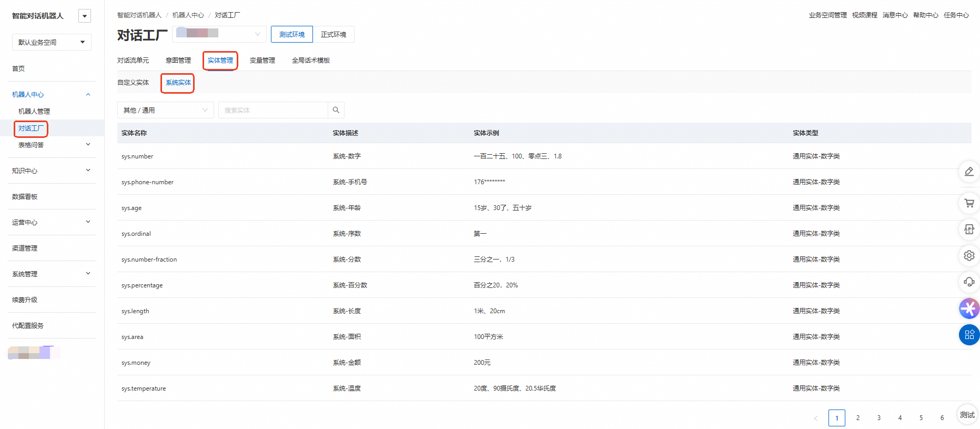Select sys.phone-number entity name
Screen dimensions: 980x429
[x=147, y=182]
